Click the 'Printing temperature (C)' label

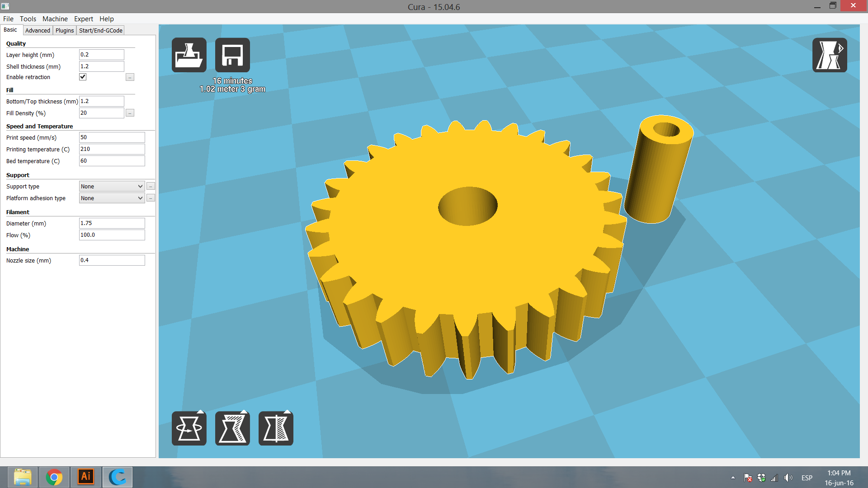click(x=38, y=150)
